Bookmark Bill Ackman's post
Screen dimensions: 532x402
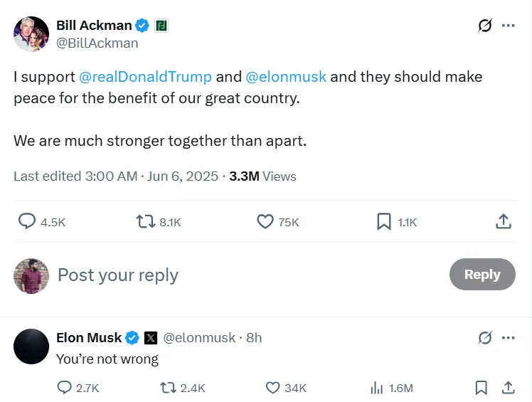coord(384,222)
